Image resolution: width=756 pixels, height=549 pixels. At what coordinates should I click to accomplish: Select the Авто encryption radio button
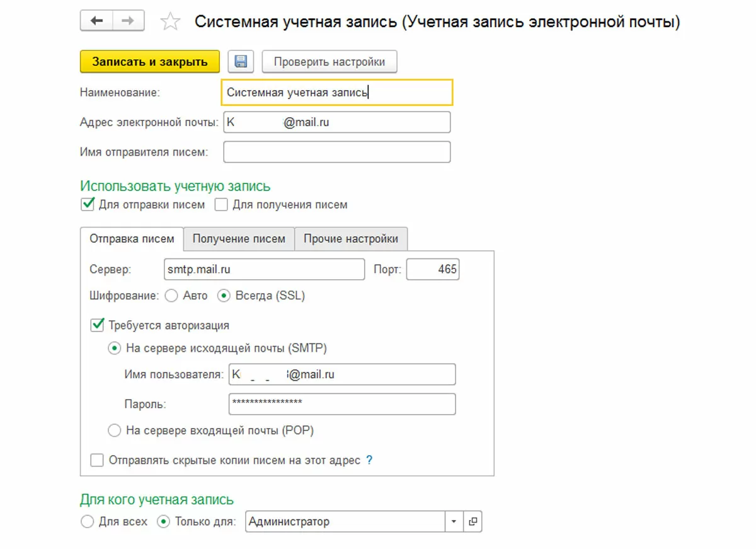click(x=170, y=295)
